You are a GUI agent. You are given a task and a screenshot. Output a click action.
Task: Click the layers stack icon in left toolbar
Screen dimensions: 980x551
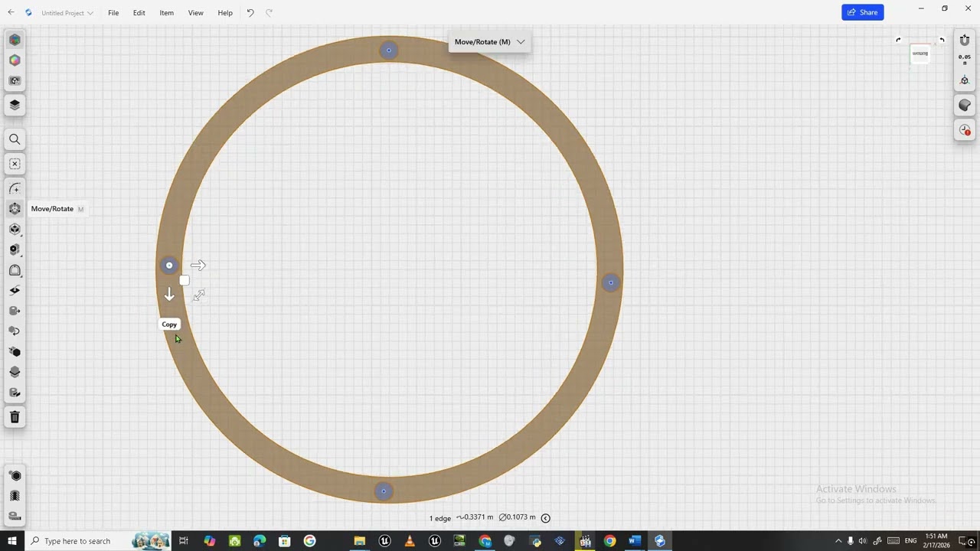click(15, 105)
